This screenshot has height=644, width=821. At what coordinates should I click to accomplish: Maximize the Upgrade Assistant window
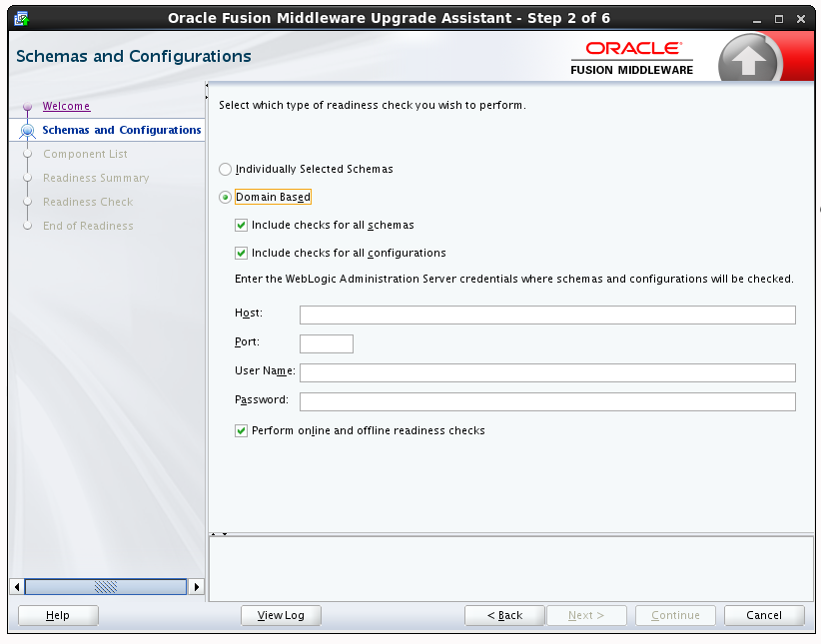779,19
